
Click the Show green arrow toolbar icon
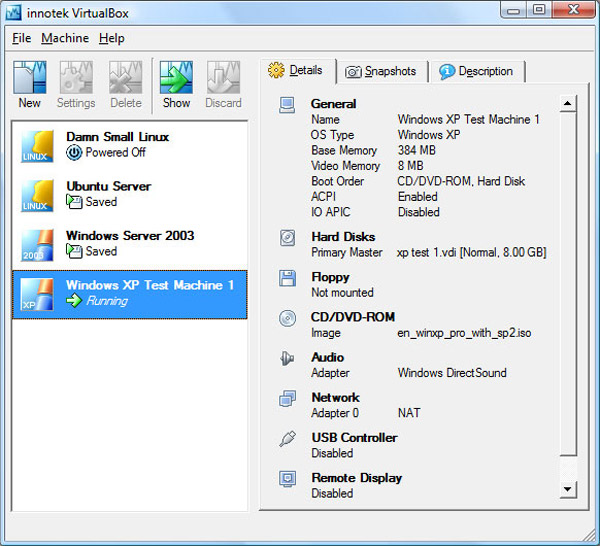176,77
